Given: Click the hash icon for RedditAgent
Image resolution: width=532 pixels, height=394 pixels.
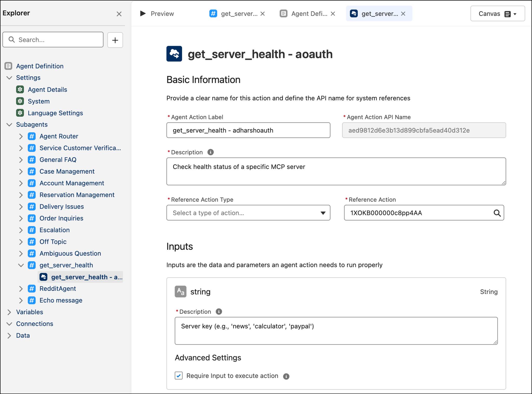Looking at the screenshot, I should 32,288.
